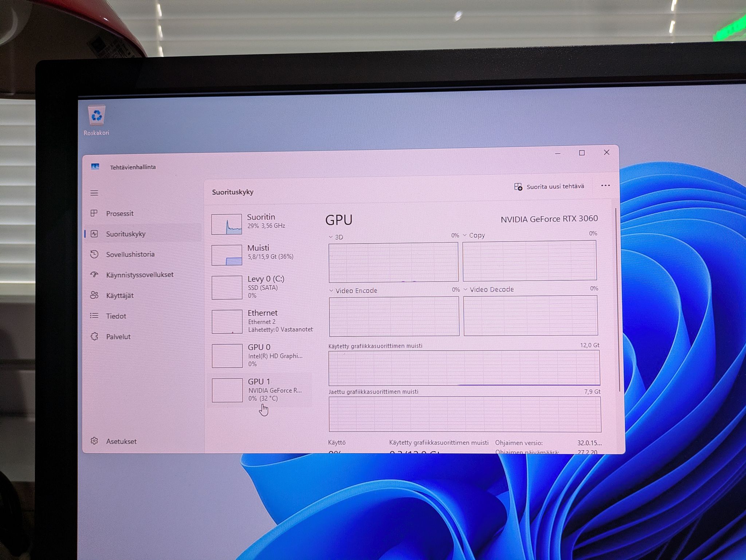Go to Käynnistyssovellukset in the sidebar
The width and height of the screenshot is (746, 560).
click(143, 275)
